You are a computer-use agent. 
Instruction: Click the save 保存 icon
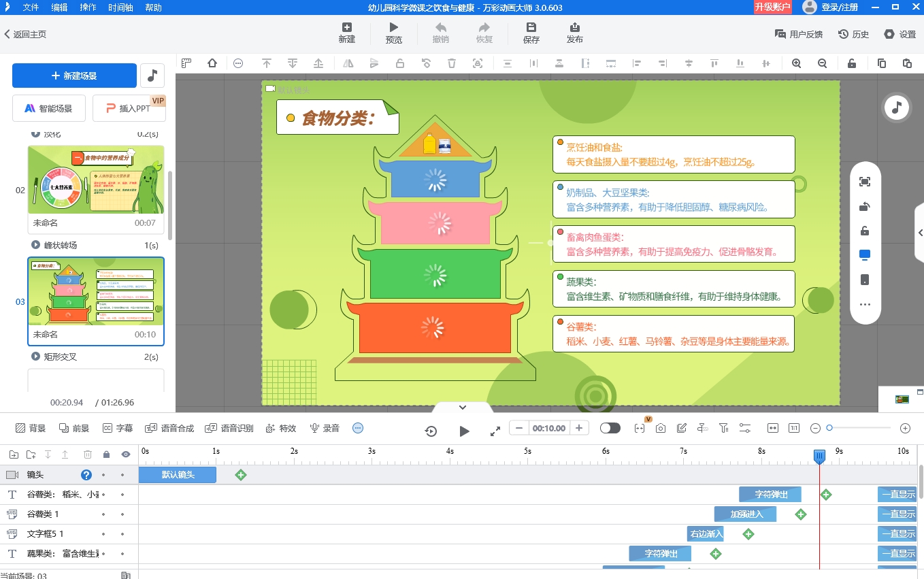[531, 33]
